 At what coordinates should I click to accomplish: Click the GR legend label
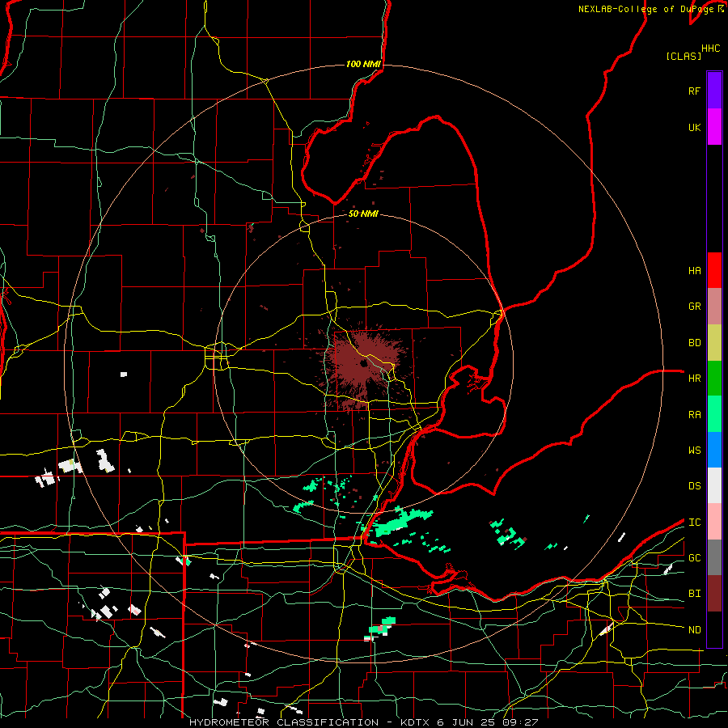pos(694,307)
